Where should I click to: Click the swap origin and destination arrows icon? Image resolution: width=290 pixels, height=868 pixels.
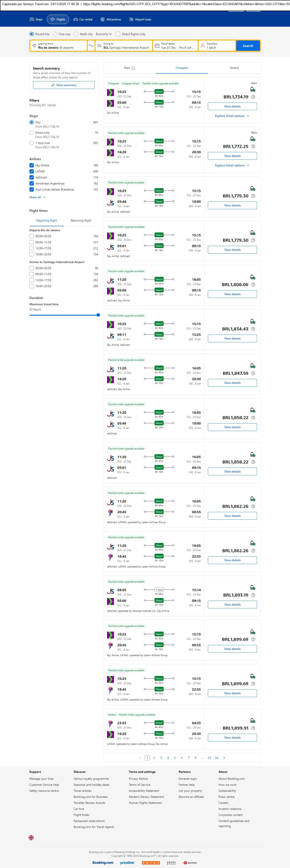click(x=91, y=46)
